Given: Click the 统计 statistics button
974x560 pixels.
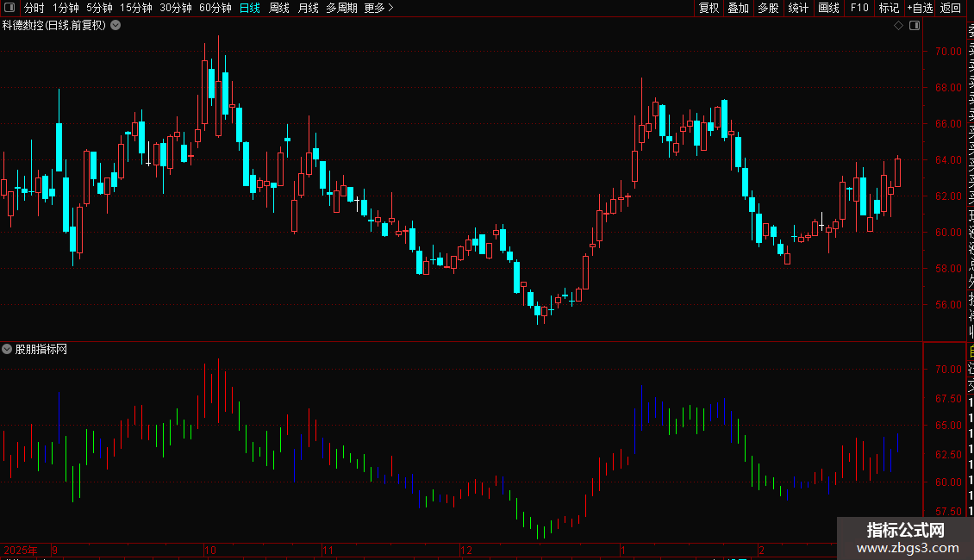Looking at the screenshot, I should tap(798, 8).
